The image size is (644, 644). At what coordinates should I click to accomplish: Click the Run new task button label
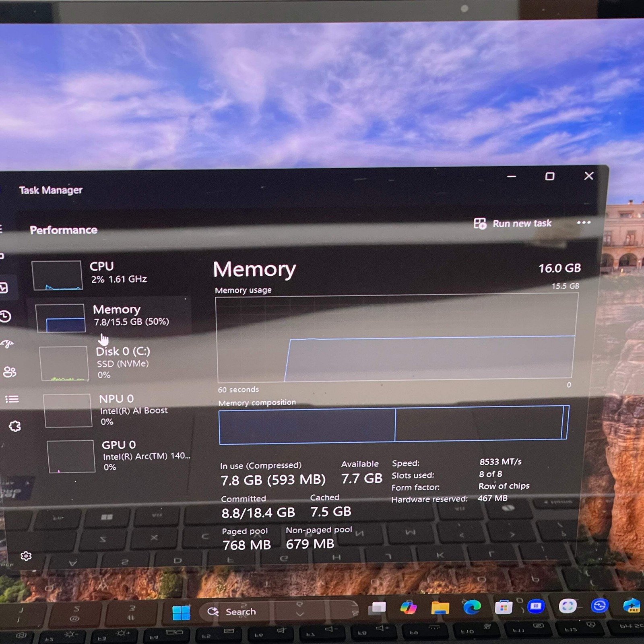522,223
